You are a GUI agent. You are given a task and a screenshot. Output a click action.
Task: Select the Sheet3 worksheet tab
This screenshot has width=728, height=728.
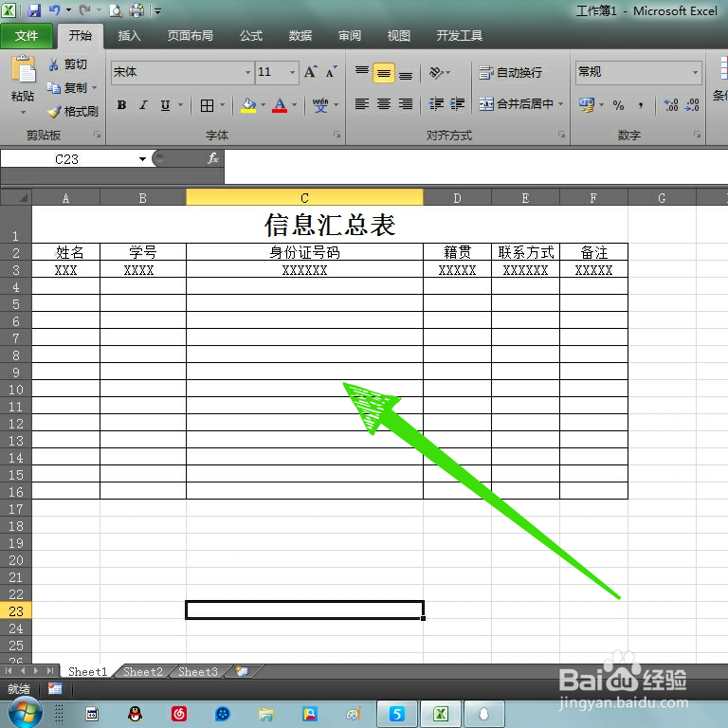point(198,672)
